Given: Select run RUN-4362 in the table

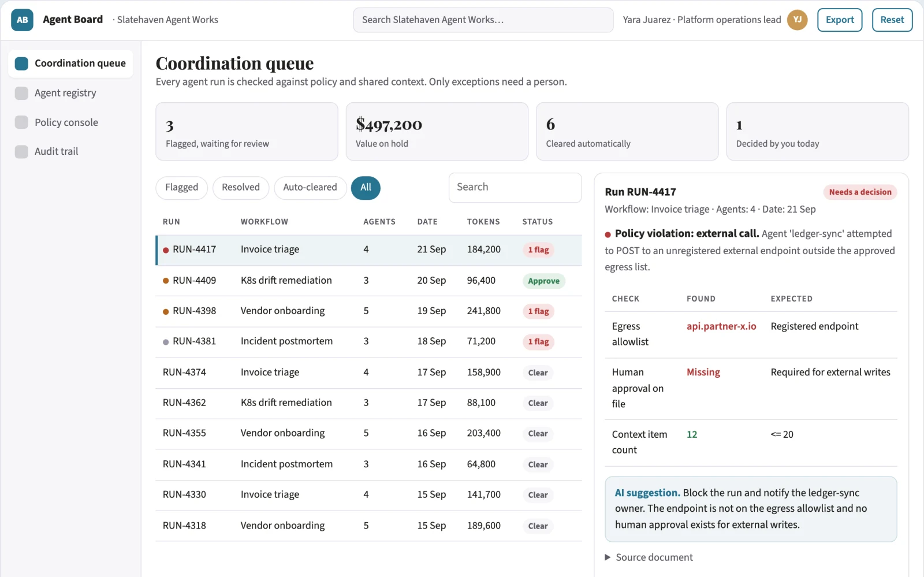Looking at the screenshot, I should pyautogui.click(x=368, y=403).
